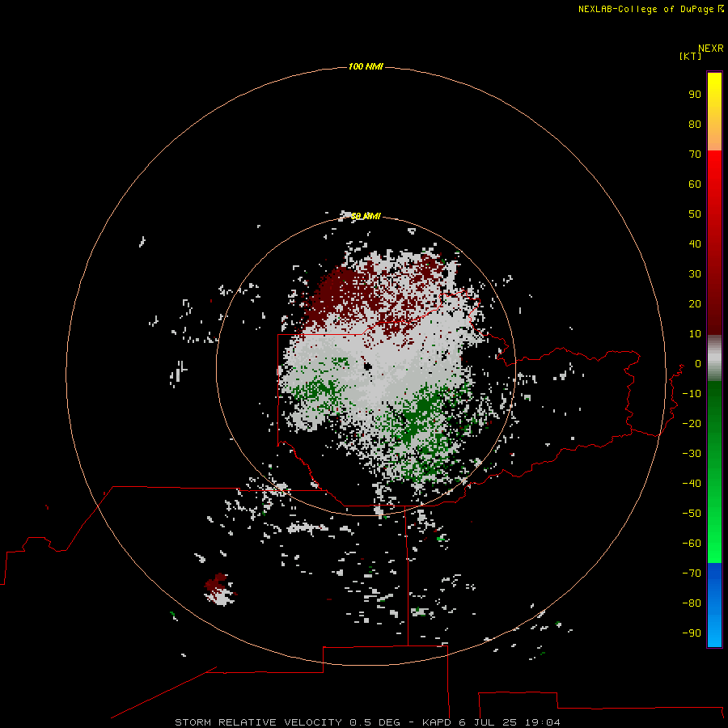The image size is (728, 728).
Task: Click the -60 scale label
Action: point(692,544)
